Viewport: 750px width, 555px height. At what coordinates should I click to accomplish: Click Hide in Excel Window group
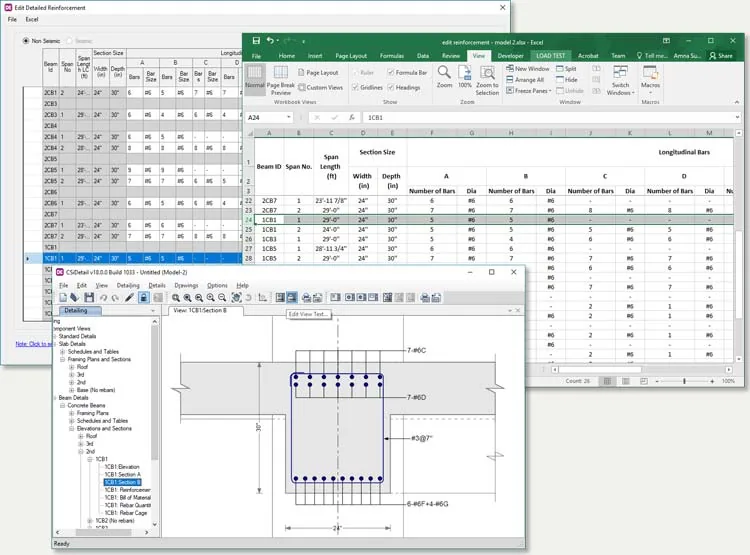pyautogui.click(x=567, y=80)
